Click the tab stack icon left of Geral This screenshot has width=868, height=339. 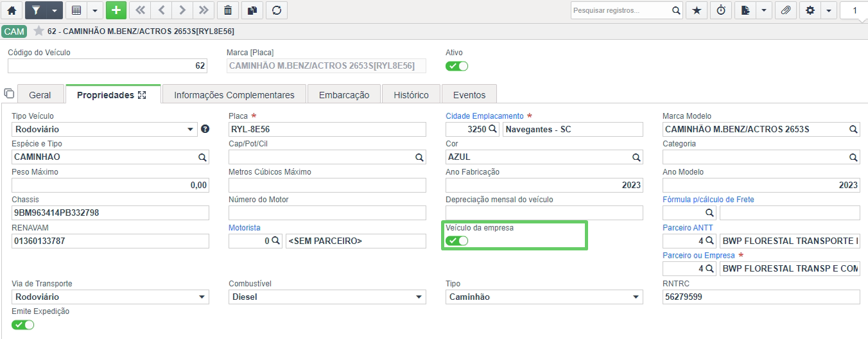[x=9, y=94]
